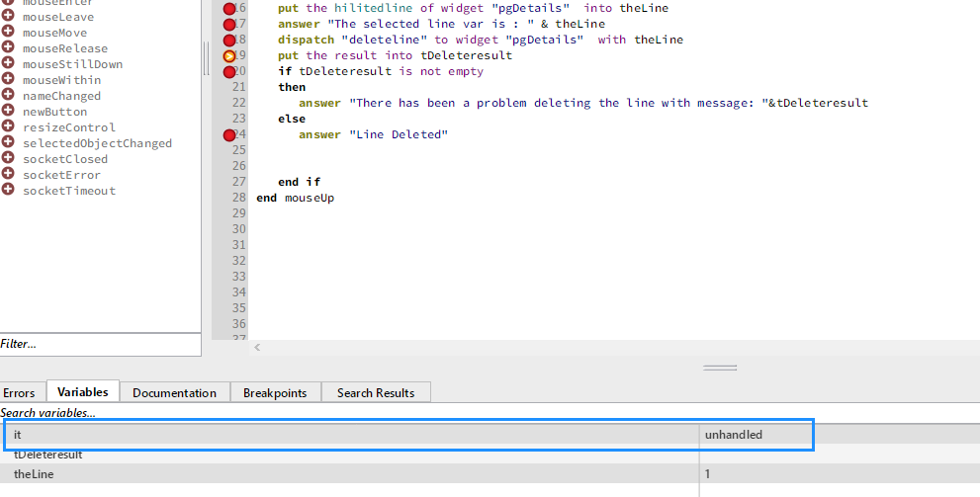This screenshot has width=980, height=497.
Task: Click the plus icon beside socketTimeout
Action: tap(8, 191)
